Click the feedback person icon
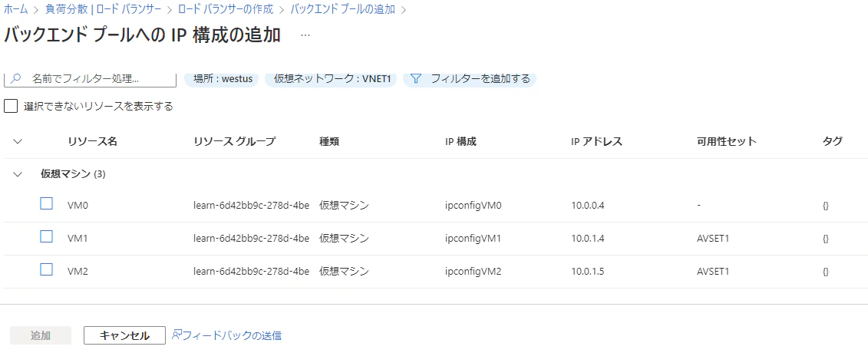 177,335
